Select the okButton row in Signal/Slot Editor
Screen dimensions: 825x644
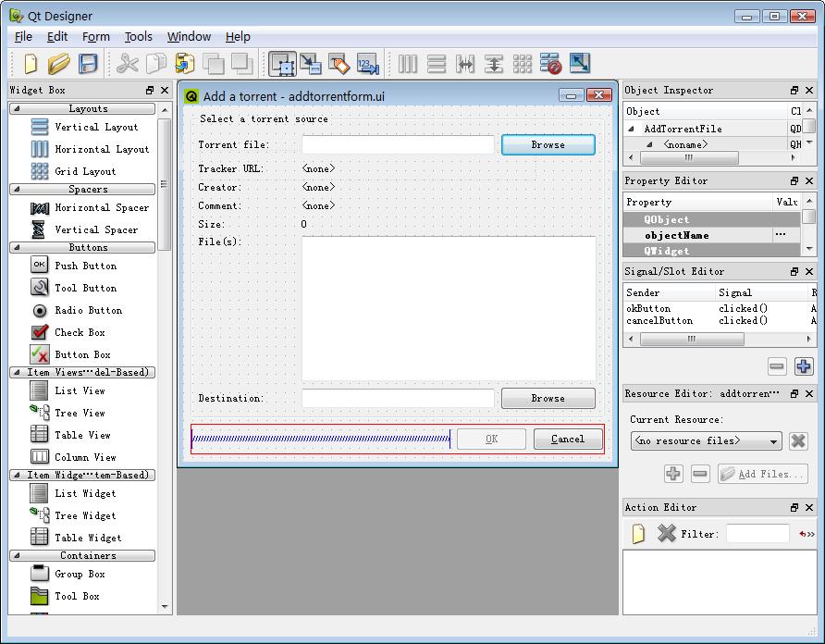pos(719,308)
